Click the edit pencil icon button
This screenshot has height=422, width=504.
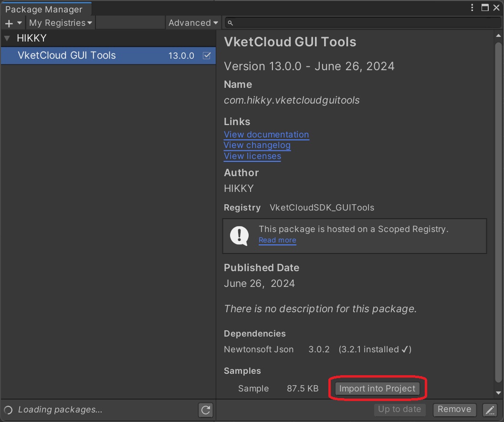coord(490,410)
